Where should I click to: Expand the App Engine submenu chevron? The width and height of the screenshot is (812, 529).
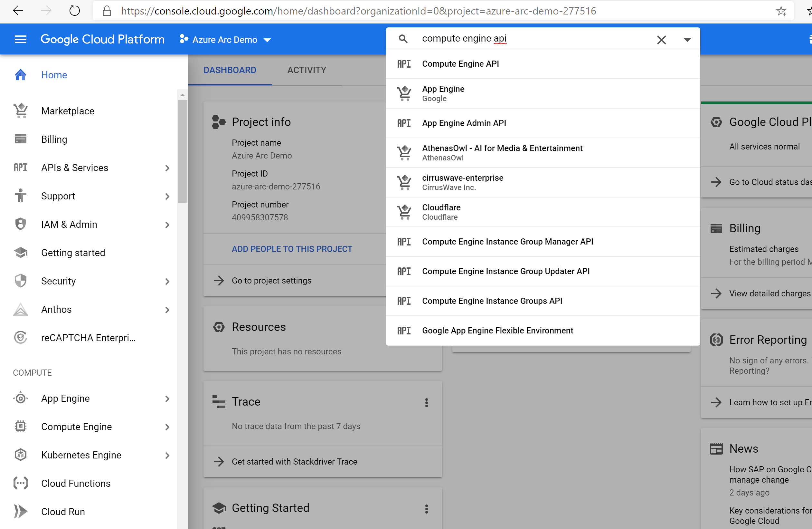click(167, 399)
